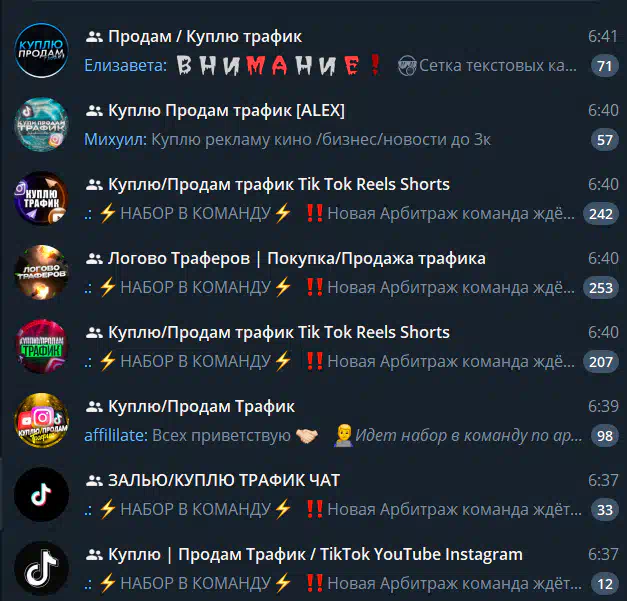Click group icon next to ЗАЛЬЮ/КУПЛЮ ТРАФИК ЧАТ
The image size is (627, 601).
(x=94, y=481)
